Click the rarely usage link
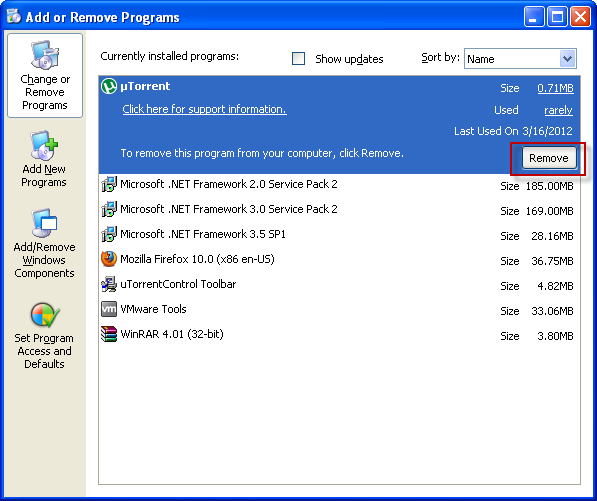 [x=559, y=110]
